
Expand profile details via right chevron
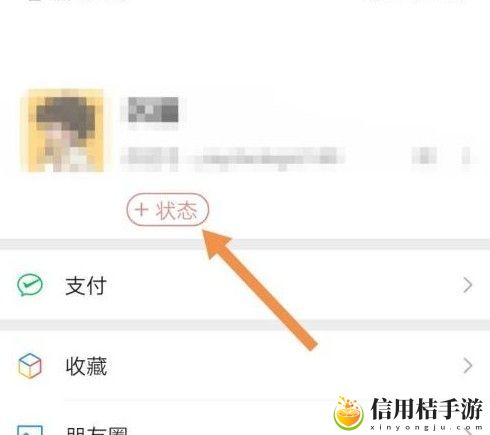tap(467, 156)
